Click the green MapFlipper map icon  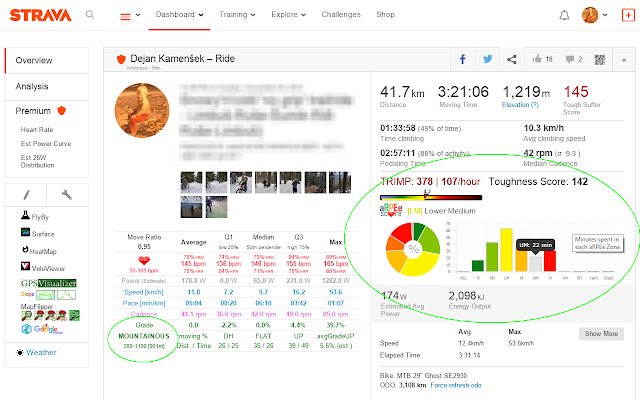(74, 316)
